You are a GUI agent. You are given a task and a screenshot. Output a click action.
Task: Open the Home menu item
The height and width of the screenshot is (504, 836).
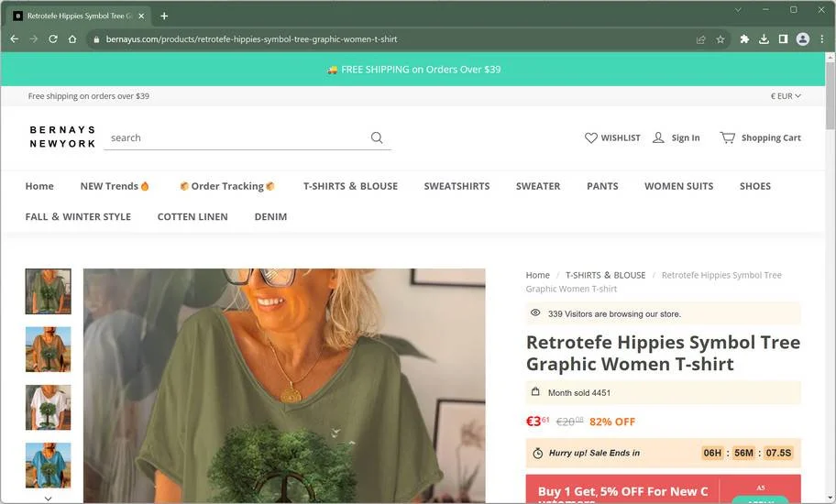39,186
